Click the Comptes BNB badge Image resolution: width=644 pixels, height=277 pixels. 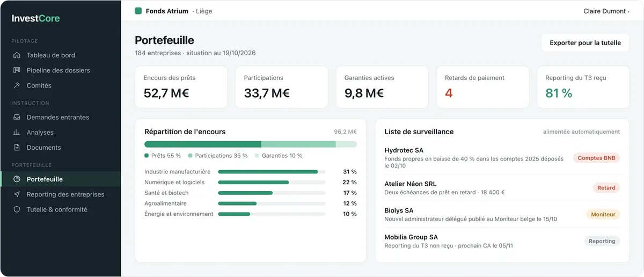pos(597,158)
